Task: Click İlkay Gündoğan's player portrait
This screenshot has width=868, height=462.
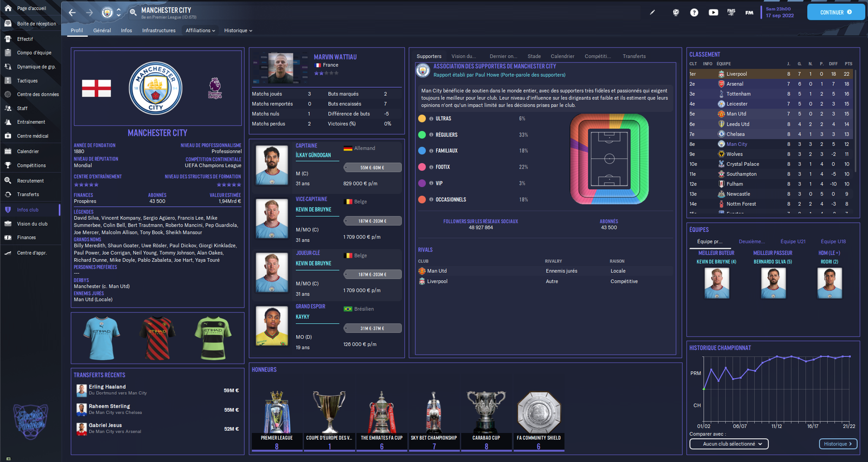Action: pyautogui.click(x=271, y=165)
